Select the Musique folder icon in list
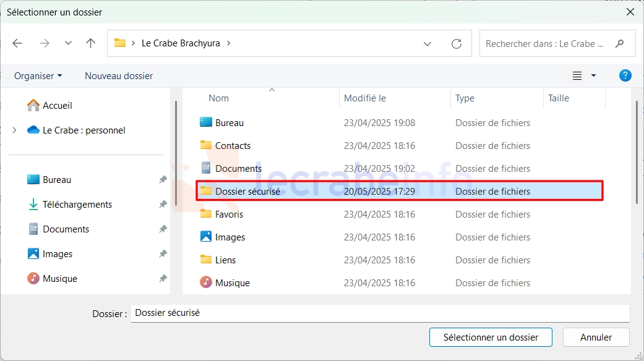This screenshot has height=361, width=644. click(206, 282)
